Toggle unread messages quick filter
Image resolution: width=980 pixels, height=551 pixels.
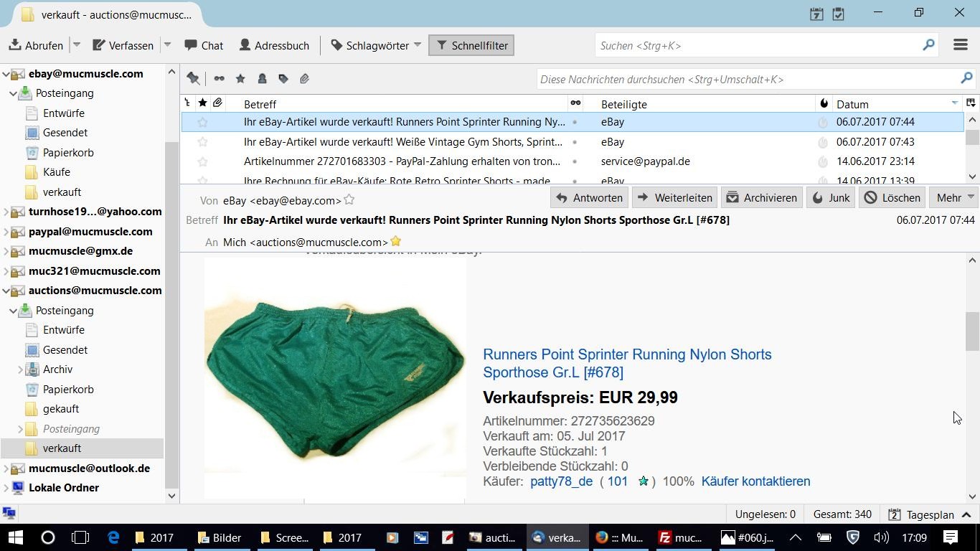pyautogui.click(x=219, y=79)
